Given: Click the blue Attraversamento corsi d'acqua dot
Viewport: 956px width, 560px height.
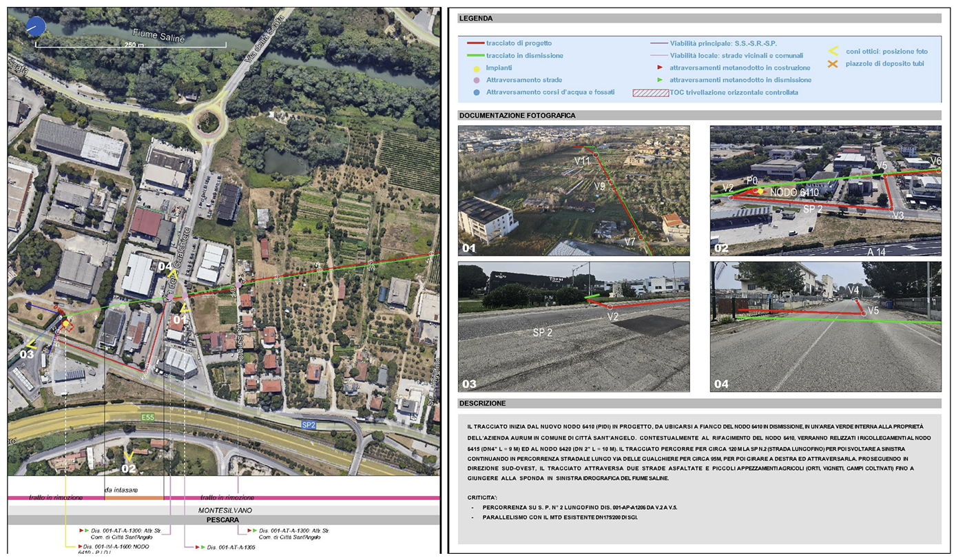Looking at the screenshot, I should point(475,92).
